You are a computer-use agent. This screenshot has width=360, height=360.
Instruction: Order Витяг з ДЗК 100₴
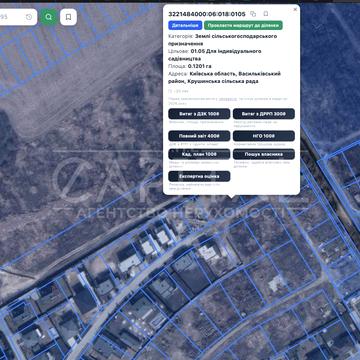199,114
